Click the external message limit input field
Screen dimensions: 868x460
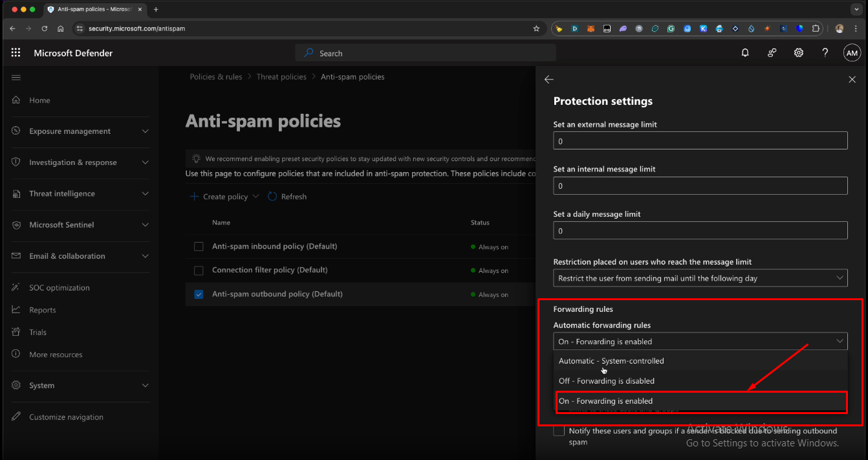pyautogui.click(x=700, y=141)
